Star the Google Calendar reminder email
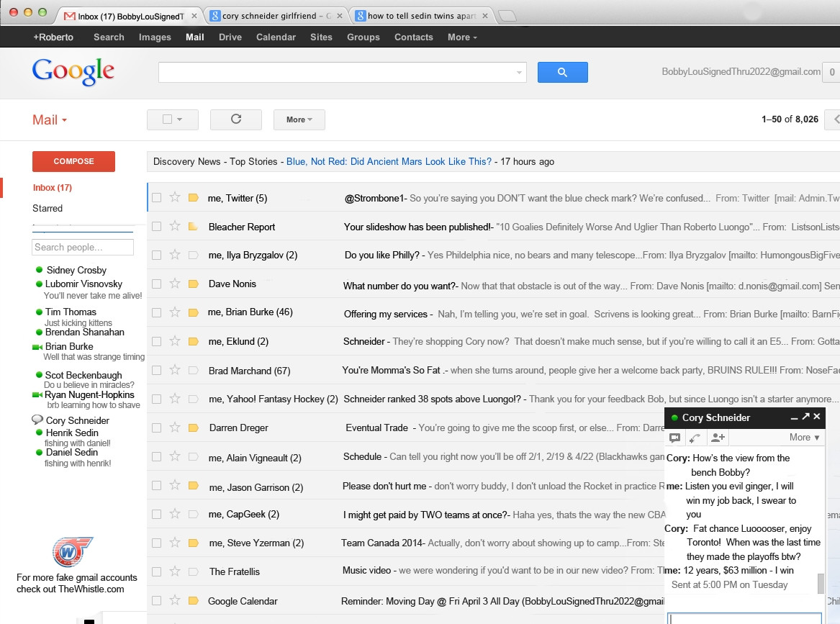840x624 pixels. click(175, 600)
